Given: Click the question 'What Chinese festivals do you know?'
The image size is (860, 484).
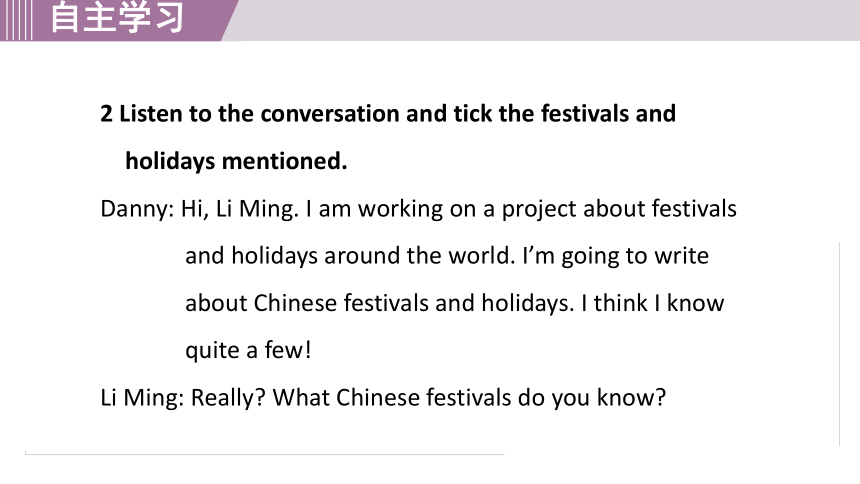Looking at the screenshot, I should (469, 397).
